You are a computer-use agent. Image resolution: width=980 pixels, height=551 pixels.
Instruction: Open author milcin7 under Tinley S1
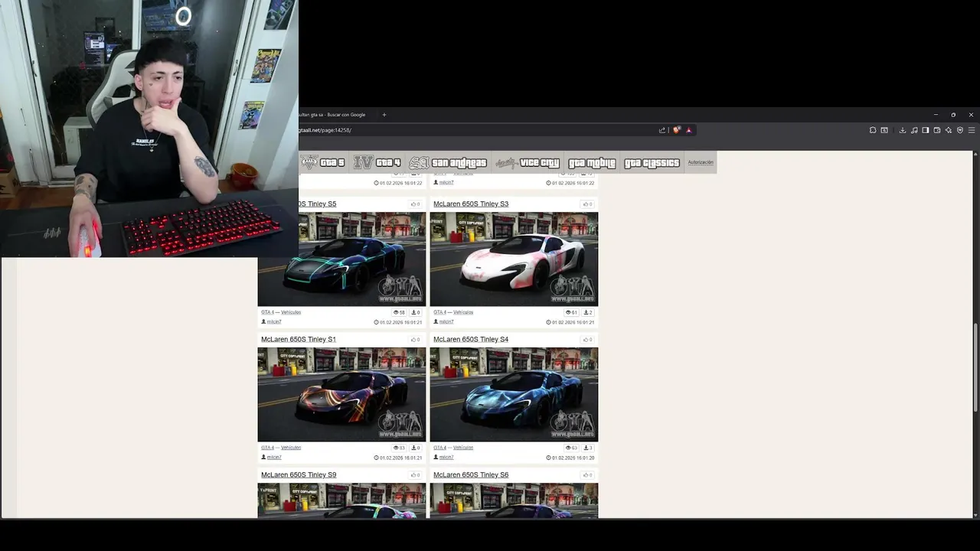274,458
